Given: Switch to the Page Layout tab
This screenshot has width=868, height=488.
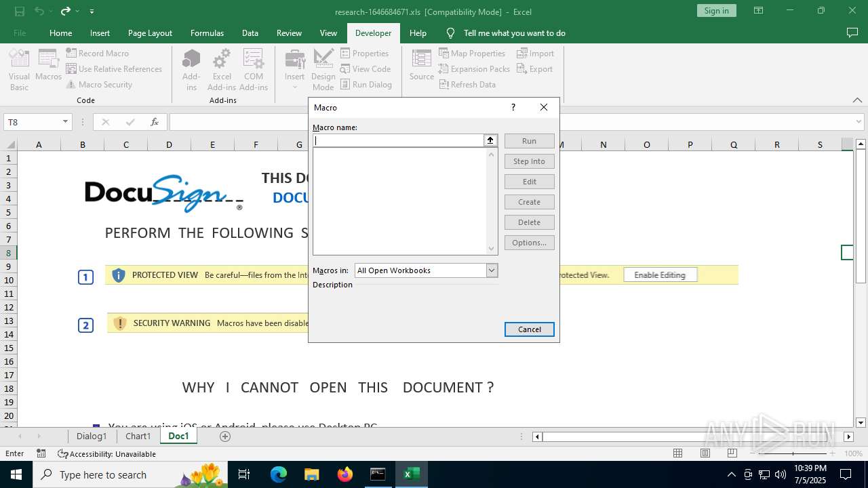Looking at the screenshot, I should click(150, 33).
